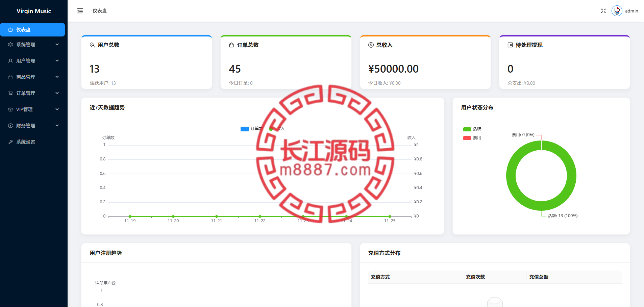Click the 活跃: 13 (100%) donut label

pos(563,216)
